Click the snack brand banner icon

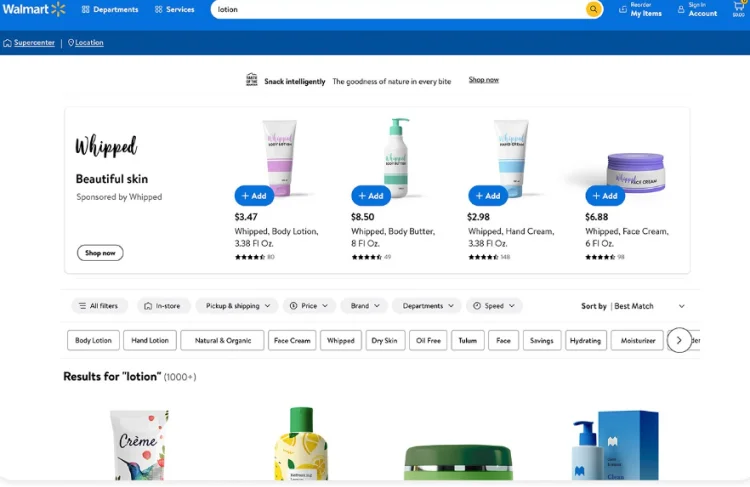click(252, 79)
